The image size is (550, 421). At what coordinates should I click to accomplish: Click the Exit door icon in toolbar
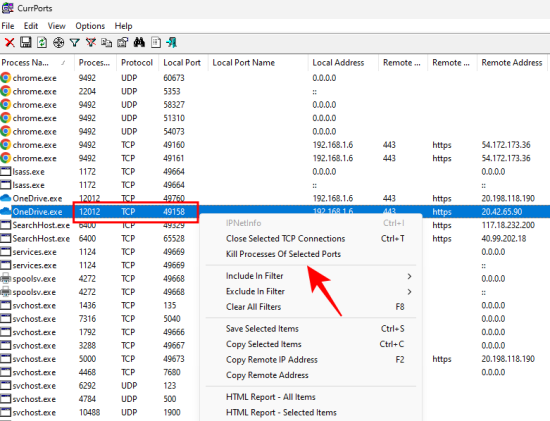tap(172, 42)
